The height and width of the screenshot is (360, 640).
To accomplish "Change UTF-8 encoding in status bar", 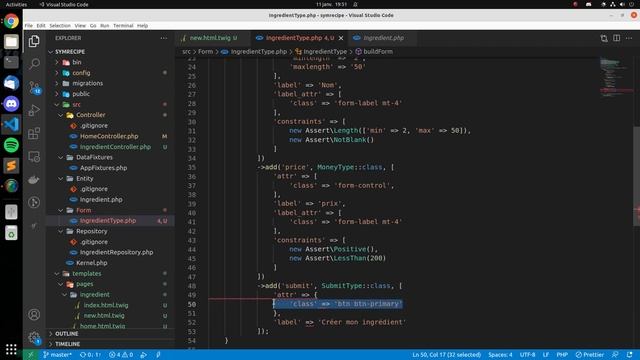I will [x=527, y=355].
